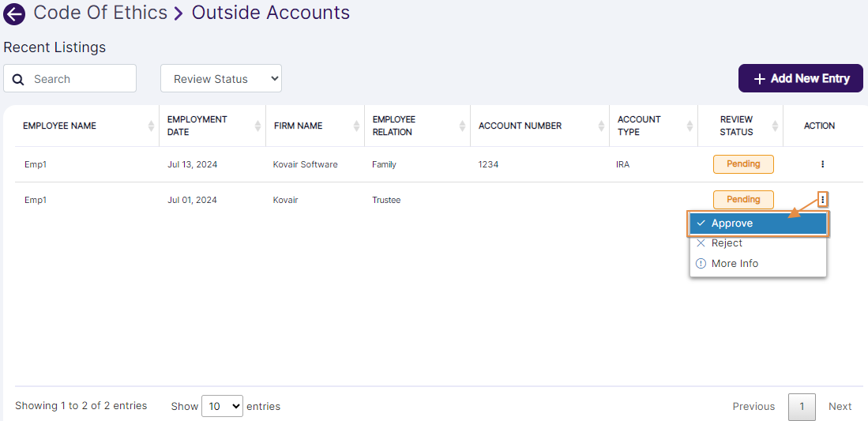Sort by Account Type column arrows
Image resolution: width=868 pixels, height=421 pixels.
click(x=690, y=126)
